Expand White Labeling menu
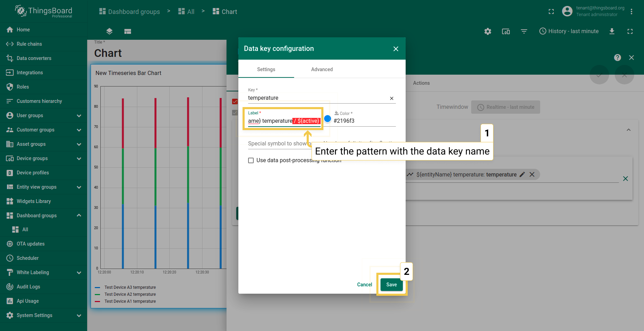The width and height of the screenshot is (644, 331). (x=79, y=272)
